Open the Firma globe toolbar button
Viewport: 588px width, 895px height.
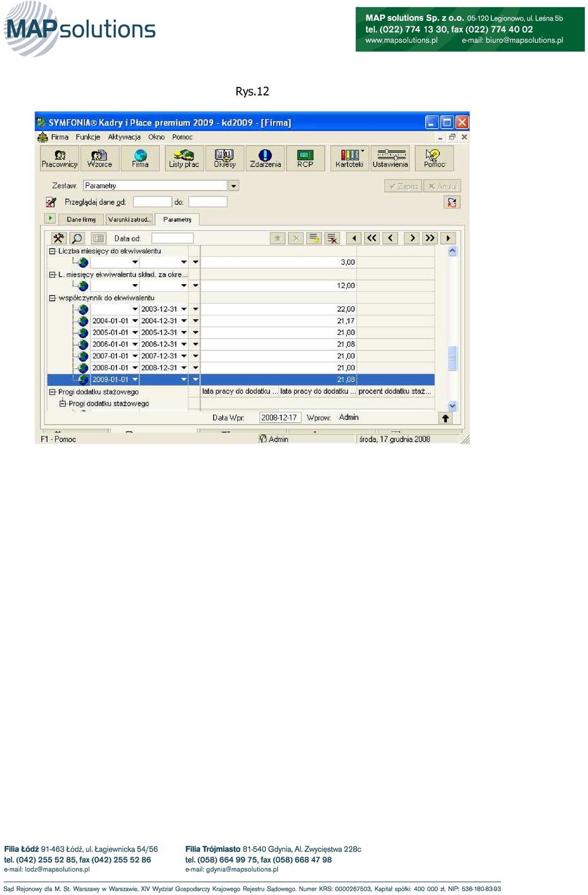tap(140, 157)
